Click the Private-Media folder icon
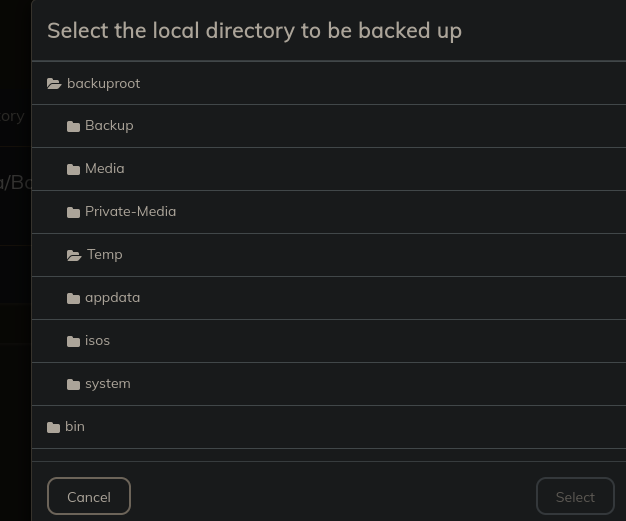 coord(73,212)
